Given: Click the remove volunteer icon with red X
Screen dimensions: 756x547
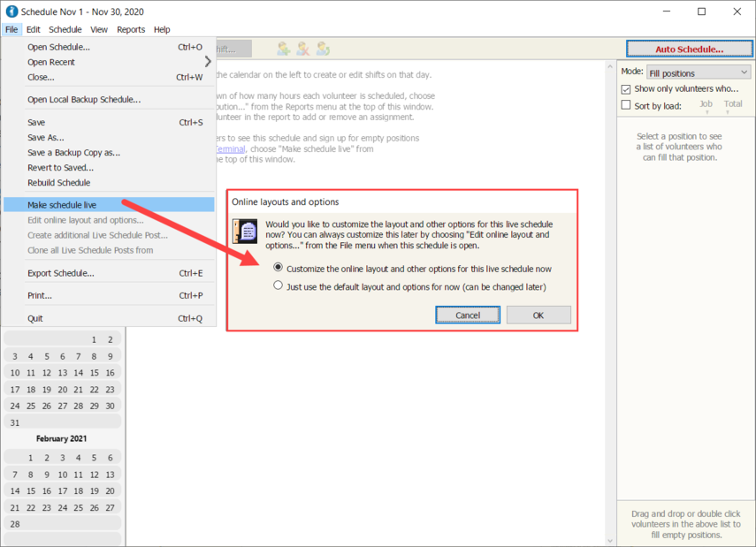Looking at the screenshot, I should [303, 49].
